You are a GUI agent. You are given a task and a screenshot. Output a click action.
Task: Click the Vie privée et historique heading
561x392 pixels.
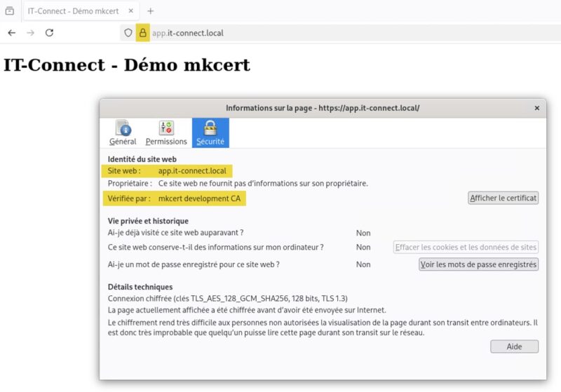[148, 221]
